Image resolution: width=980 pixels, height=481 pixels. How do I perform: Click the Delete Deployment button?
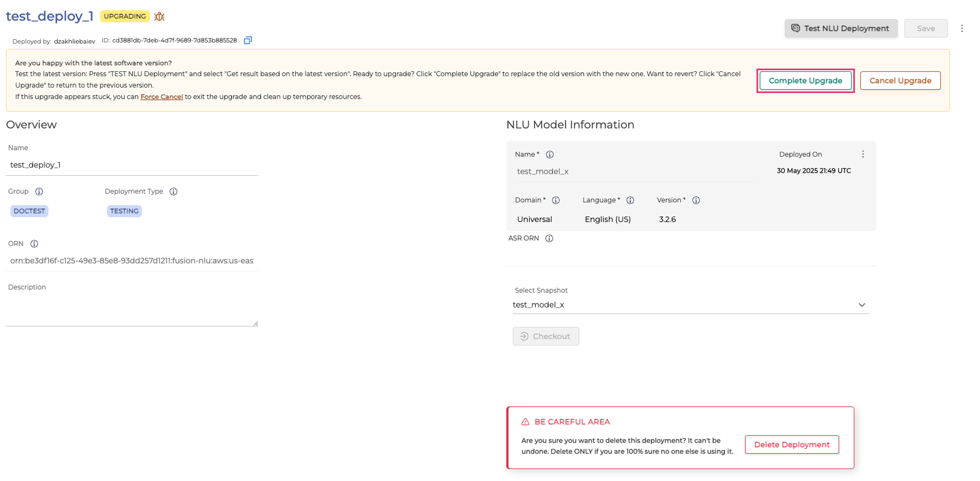tap(792, 445)
